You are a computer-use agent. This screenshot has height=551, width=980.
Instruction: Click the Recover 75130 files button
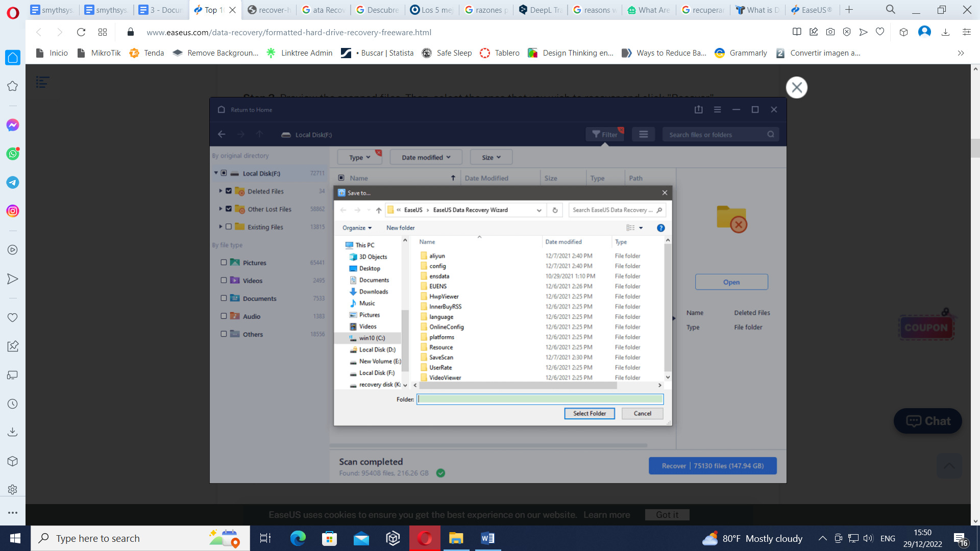click(x=713, y=466)
